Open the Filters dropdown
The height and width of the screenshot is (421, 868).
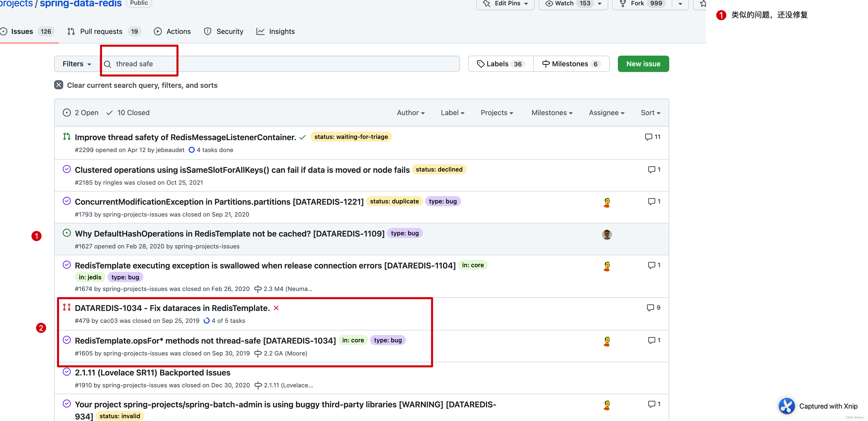pyautogui.click(x=77, y=64)
